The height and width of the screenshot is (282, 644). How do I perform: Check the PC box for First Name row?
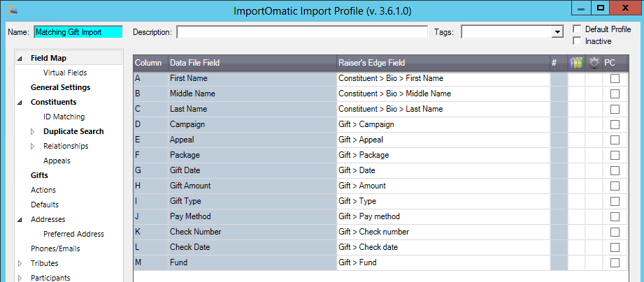(615, 78)
